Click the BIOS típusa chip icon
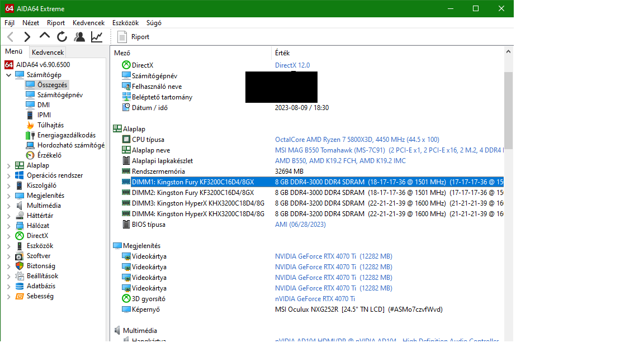The image size is (644, 362). (126, 225)
